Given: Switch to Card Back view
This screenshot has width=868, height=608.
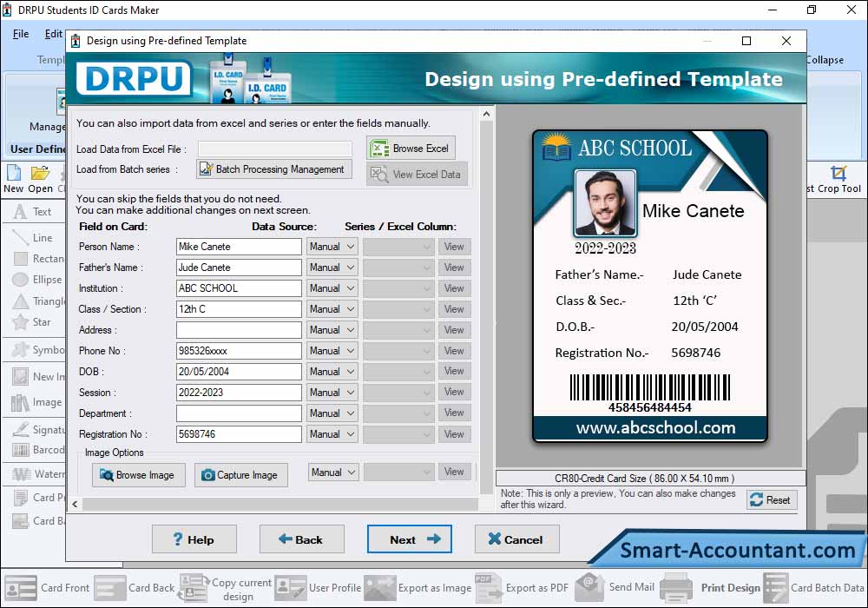Looking at the screenshot, I should tap(135, 587).
